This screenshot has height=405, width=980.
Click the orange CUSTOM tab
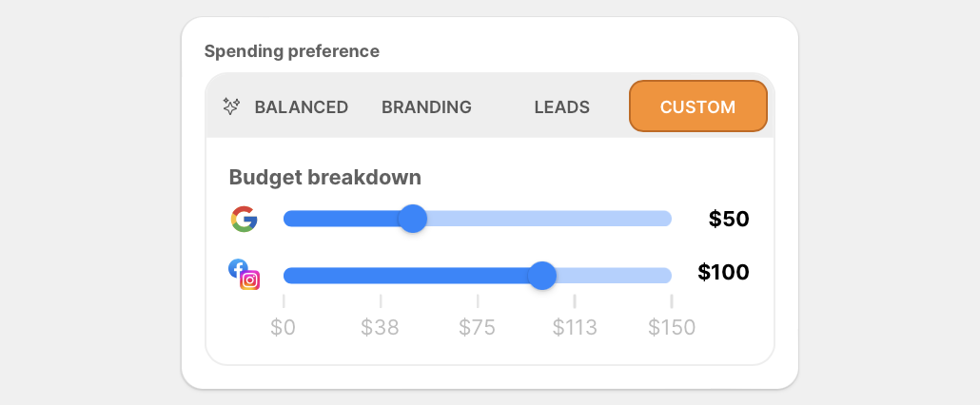[x=697, y=106]
